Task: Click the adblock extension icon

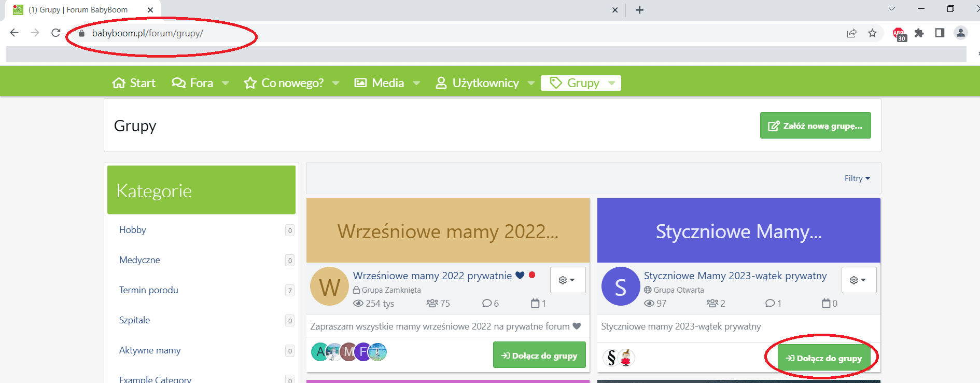Action: (x=899, y=34)
